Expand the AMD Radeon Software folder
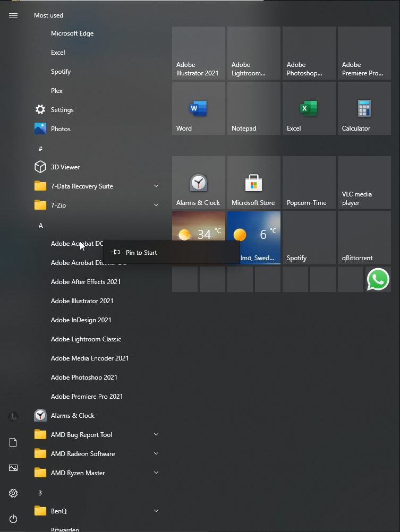This screenshot has height=532, width=400. pos(156,453)
